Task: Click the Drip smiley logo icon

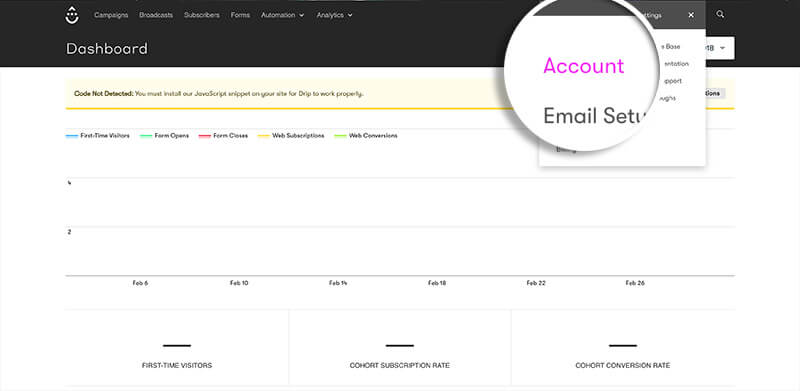Action: click(72, 15)
